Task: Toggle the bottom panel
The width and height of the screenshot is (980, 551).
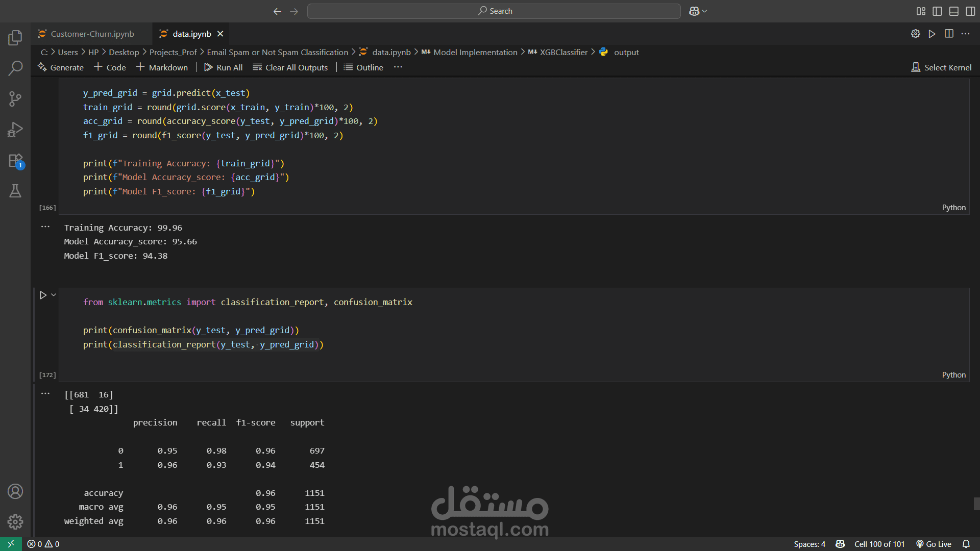Action: pyautogui.click(x=953, y=11)
